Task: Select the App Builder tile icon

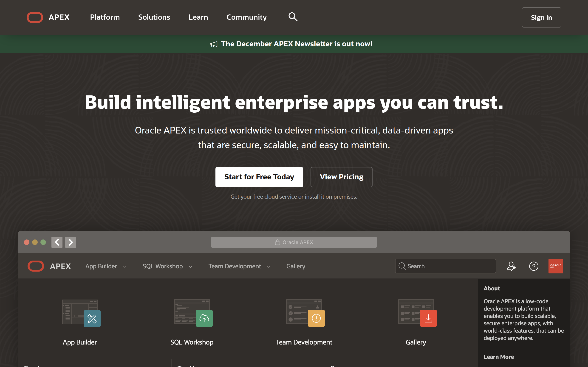Action: (92, 318)
